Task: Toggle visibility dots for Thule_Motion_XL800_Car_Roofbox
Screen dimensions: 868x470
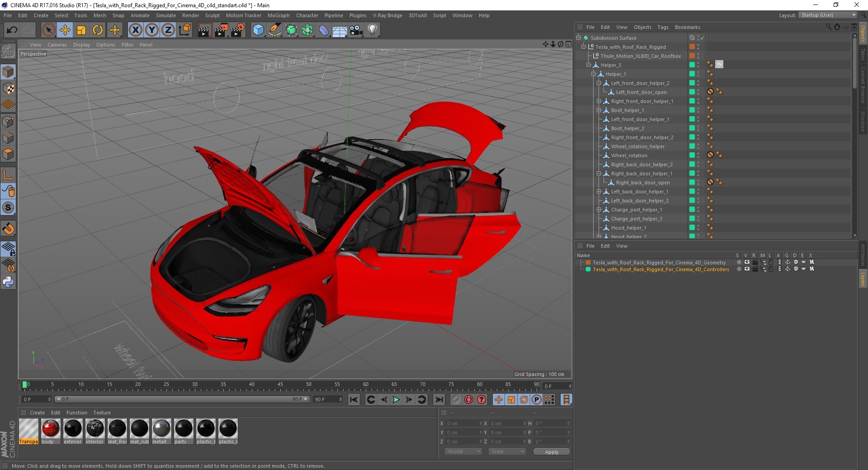Action: click(698, 56)
